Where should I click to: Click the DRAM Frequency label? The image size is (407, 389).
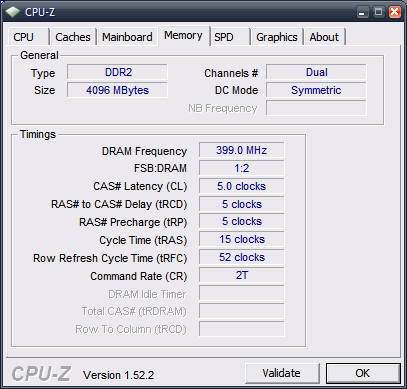pyautogui.click(x=144, y=151)
